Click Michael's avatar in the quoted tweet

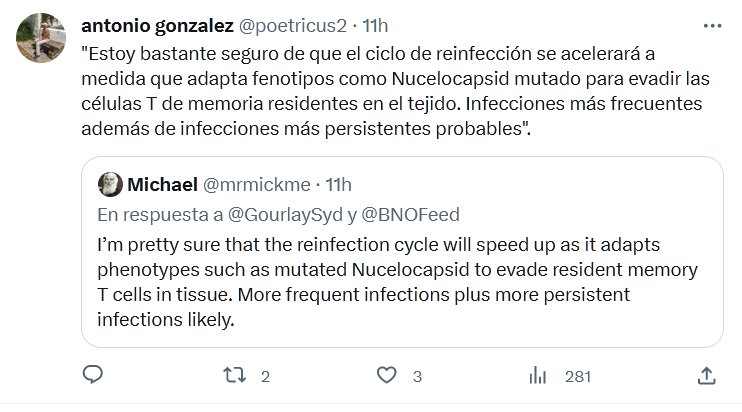pos(110,185)
